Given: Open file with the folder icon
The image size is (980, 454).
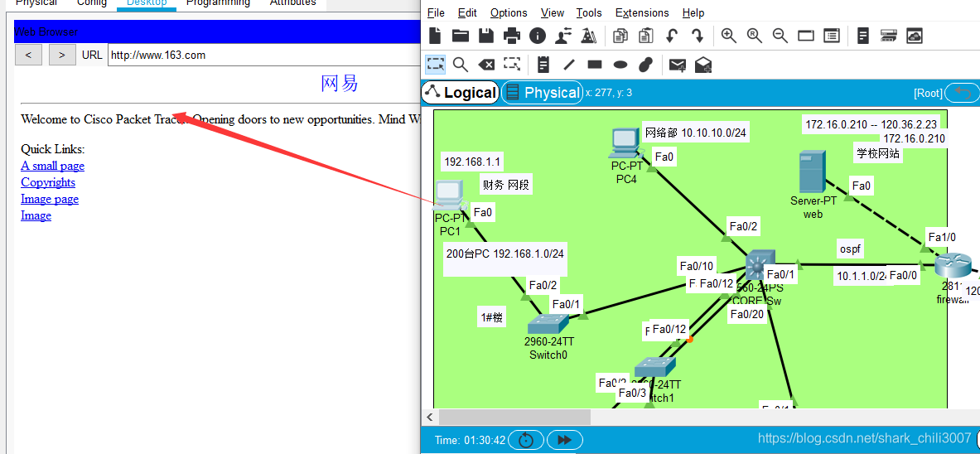Looking at the screenshot, I should (x=461, y=36).
